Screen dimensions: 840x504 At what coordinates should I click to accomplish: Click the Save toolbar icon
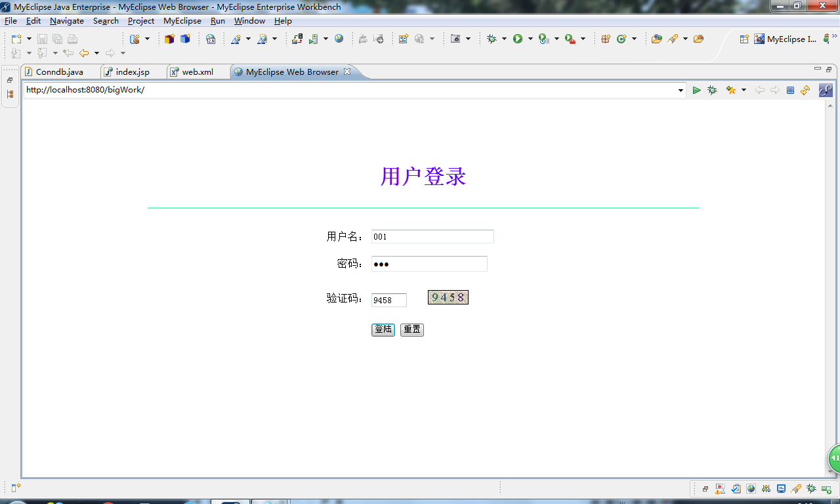pos(42,39)
